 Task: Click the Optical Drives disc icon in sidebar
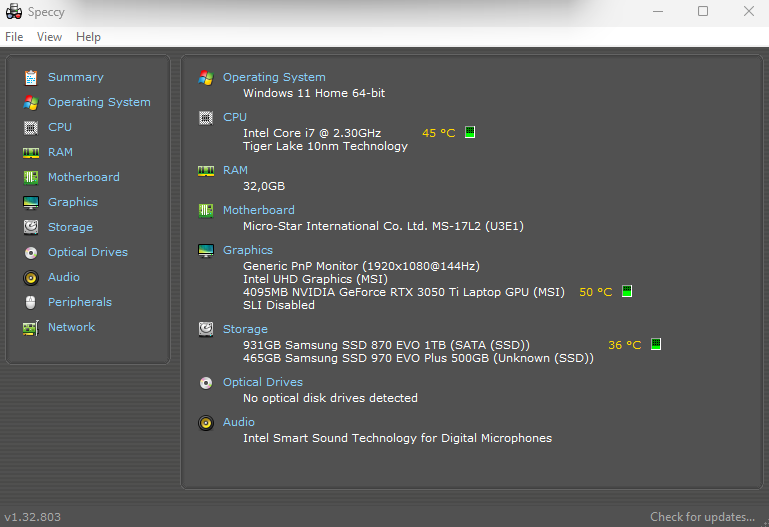click(31, 252)
